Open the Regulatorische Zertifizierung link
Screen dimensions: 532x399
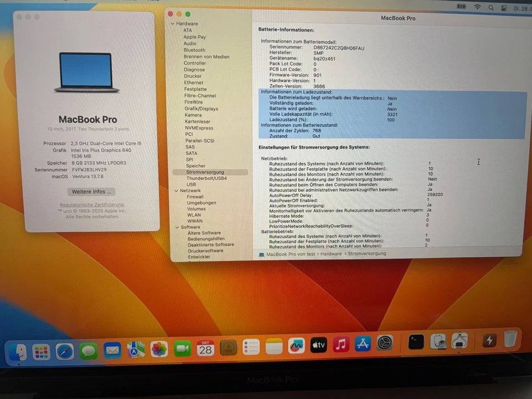pyautogui.click(x=91, y=204)
